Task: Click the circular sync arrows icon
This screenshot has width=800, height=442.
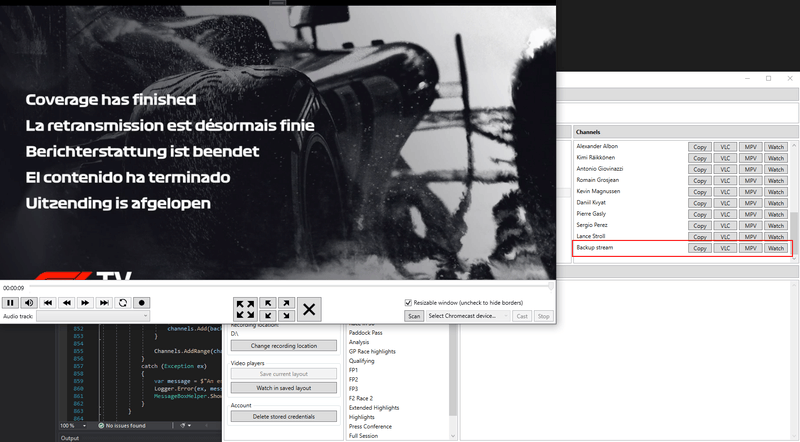Action: 123,303
